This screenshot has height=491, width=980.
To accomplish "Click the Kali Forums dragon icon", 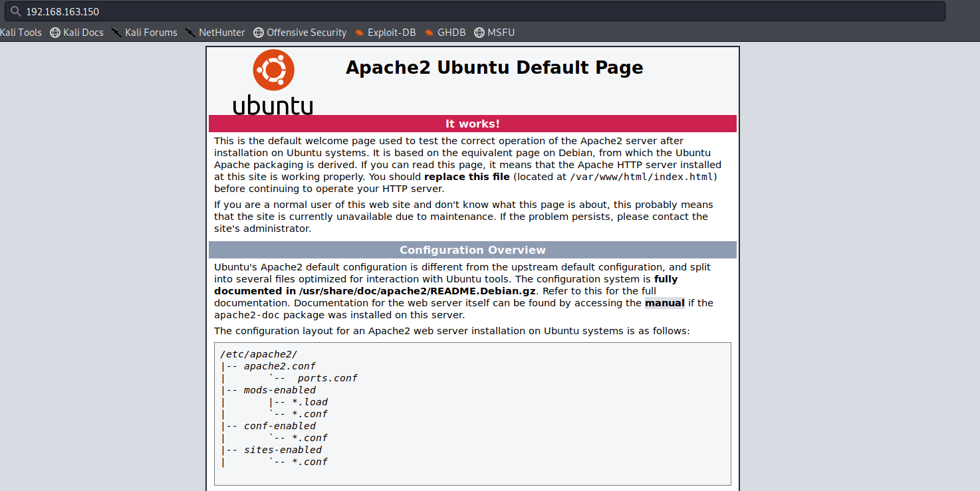I will [x=117, y=32].
